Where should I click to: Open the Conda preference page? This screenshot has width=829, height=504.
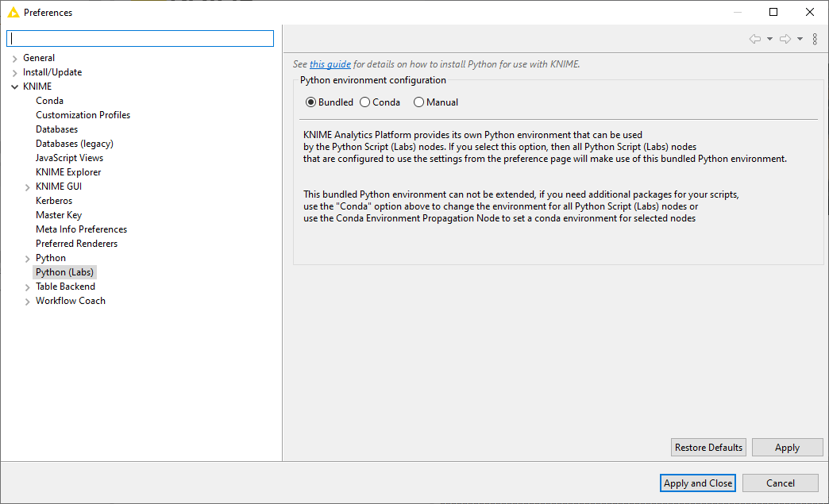(x=50, y=100)
